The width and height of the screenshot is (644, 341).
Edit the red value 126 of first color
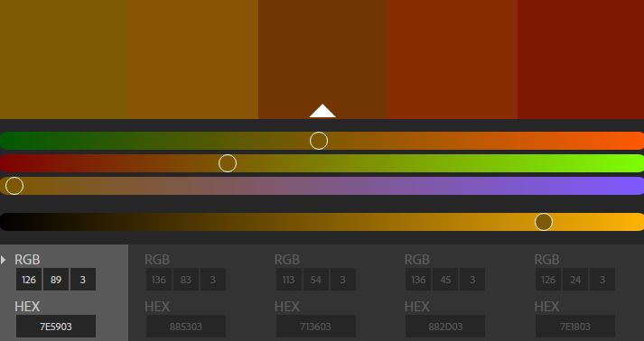coord(29,280)
